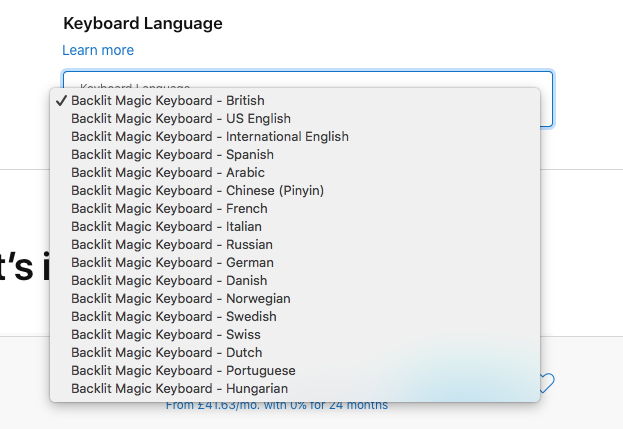The width and height of the screenshot is (623, 429).
Task: Choose the Danish keyboard option
Action: click(x=295, y=280)
